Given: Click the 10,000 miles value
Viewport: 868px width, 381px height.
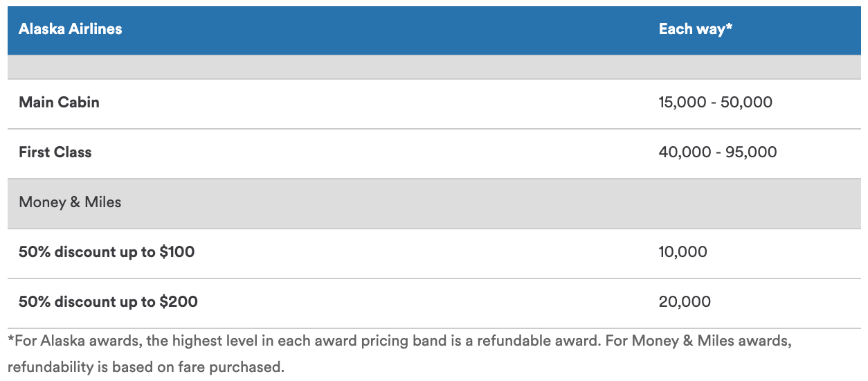Looking at the screenshot, I should (683, 252).
